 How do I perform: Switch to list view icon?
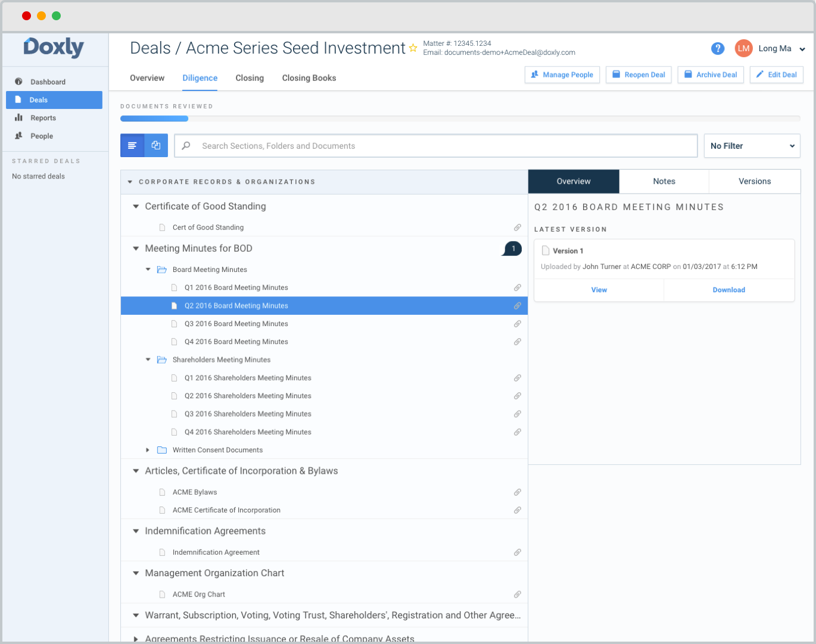point(132,146)
